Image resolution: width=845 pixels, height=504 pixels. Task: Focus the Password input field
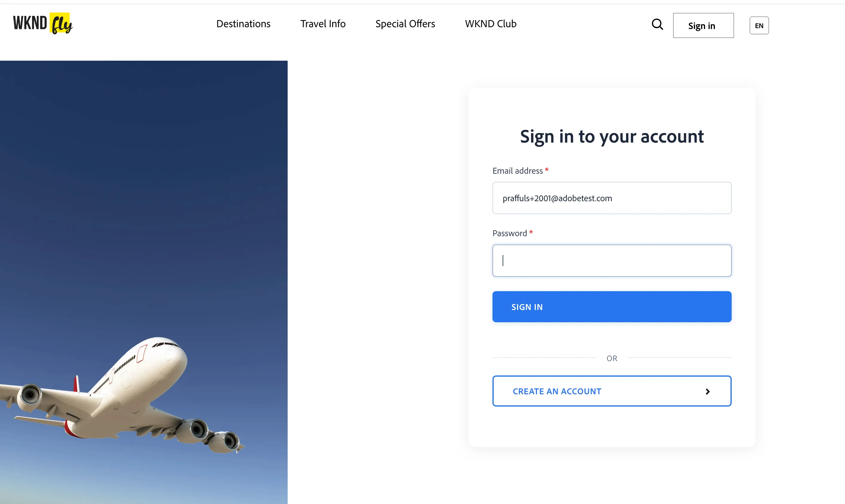coord(612,260)
